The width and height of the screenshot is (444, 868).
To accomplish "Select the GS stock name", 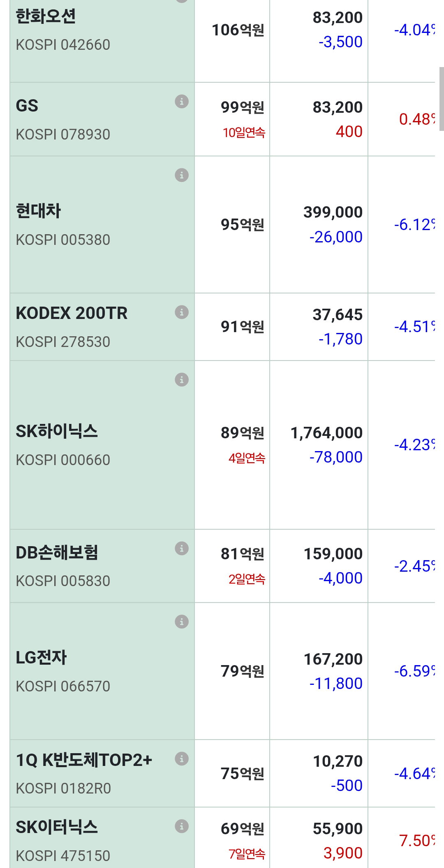I will tap(27, 106).
